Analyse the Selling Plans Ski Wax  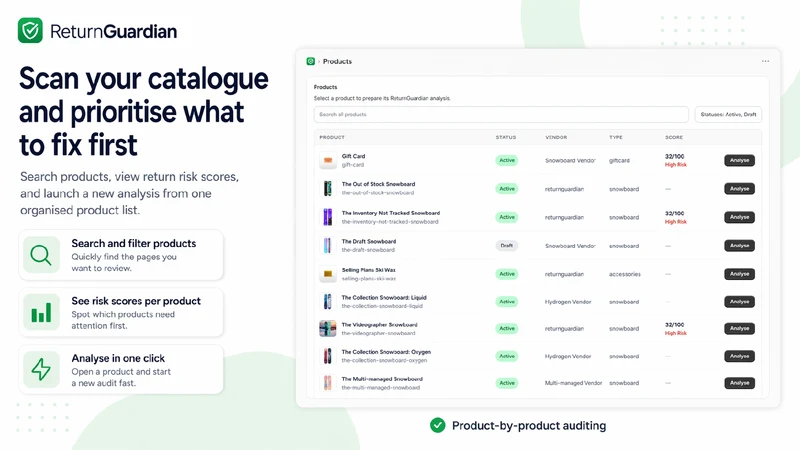[739, 274]
